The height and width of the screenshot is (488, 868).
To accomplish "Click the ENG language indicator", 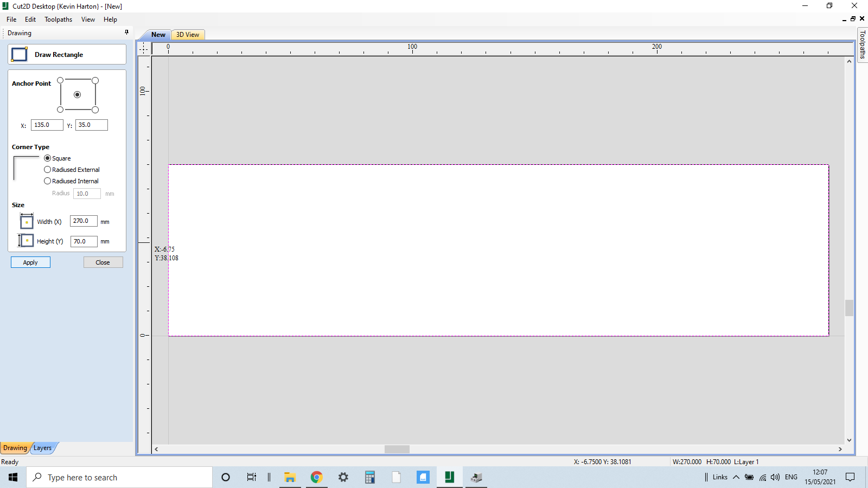I will coord(791,477).
